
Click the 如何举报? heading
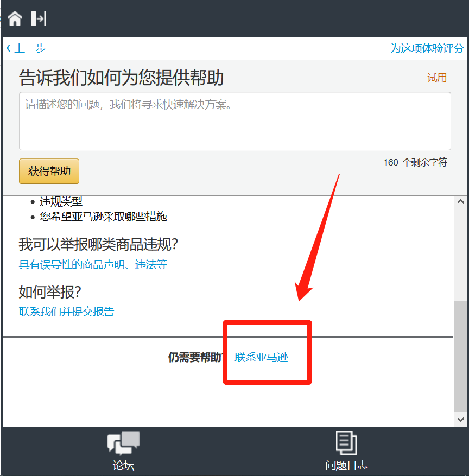[x=50, y=292]
